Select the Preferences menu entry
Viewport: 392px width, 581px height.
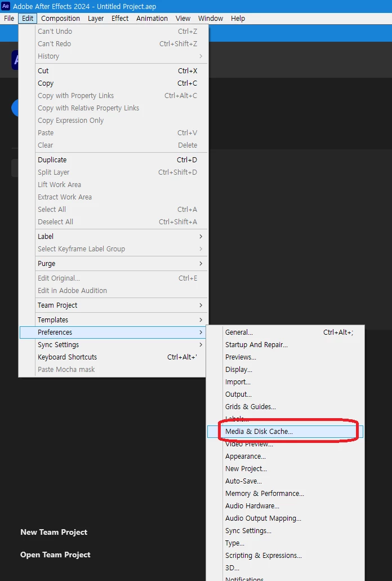pyautogui.click(x=113, y=332)
